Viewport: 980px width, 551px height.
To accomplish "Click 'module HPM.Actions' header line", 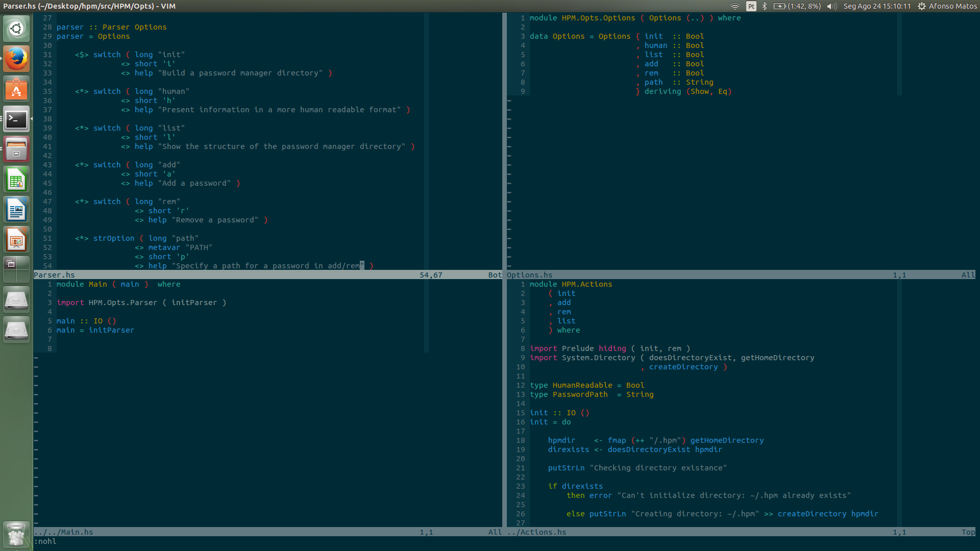I will click(x=571, y=284).
